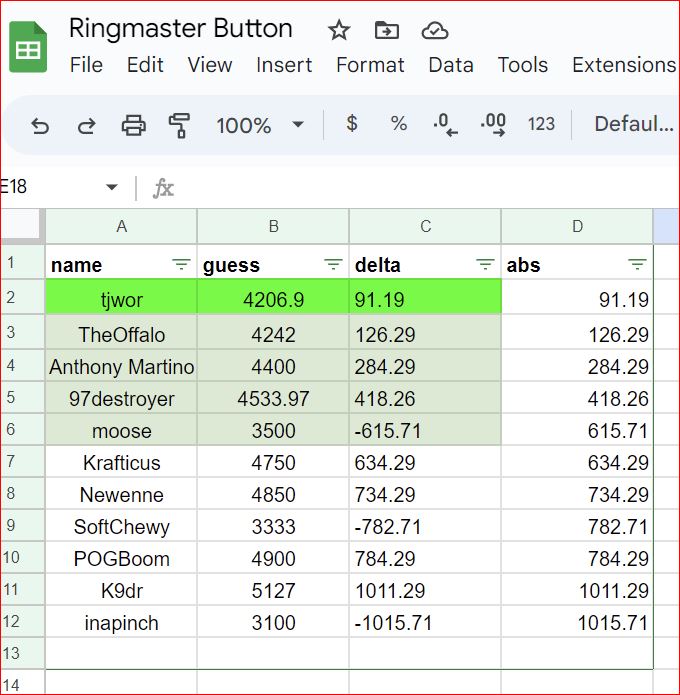Open the Insert menu

tap(284, 65)
